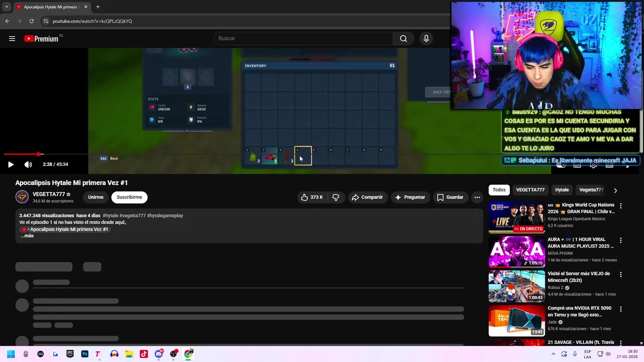
Task: Focus the youtube.com address bar URL
Action: pyautogui.click(x=93, y=21)
